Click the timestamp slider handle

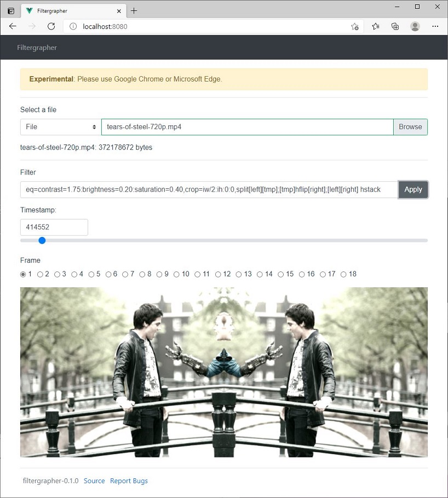42,240
